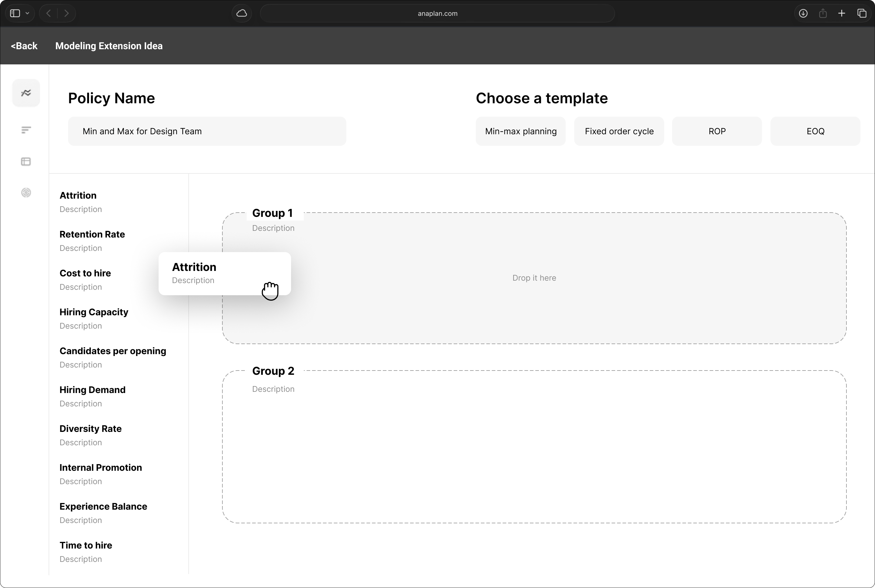Click the anaplan.com address bar

point(437,13)
